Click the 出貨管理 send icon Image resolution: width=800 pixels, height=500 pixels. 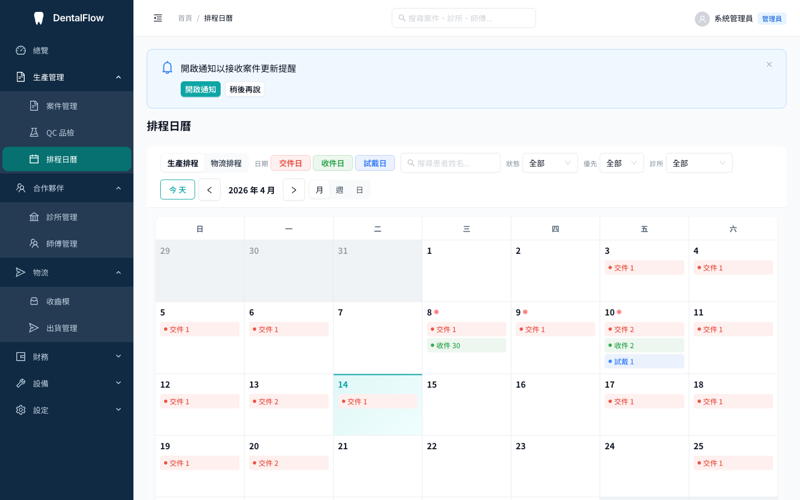[34, 328]
